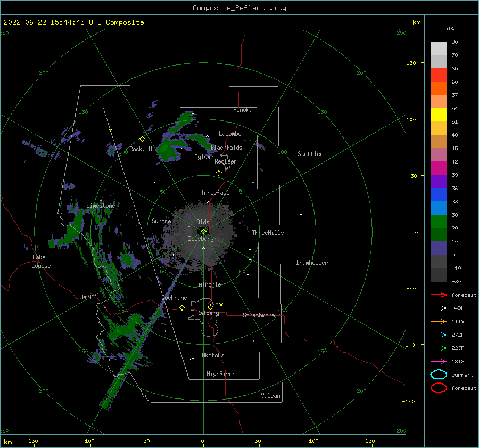Screen dimensions: 479x448
Task: Click the Sundre label
Action: pyautogui.click(x=161, y=221)
